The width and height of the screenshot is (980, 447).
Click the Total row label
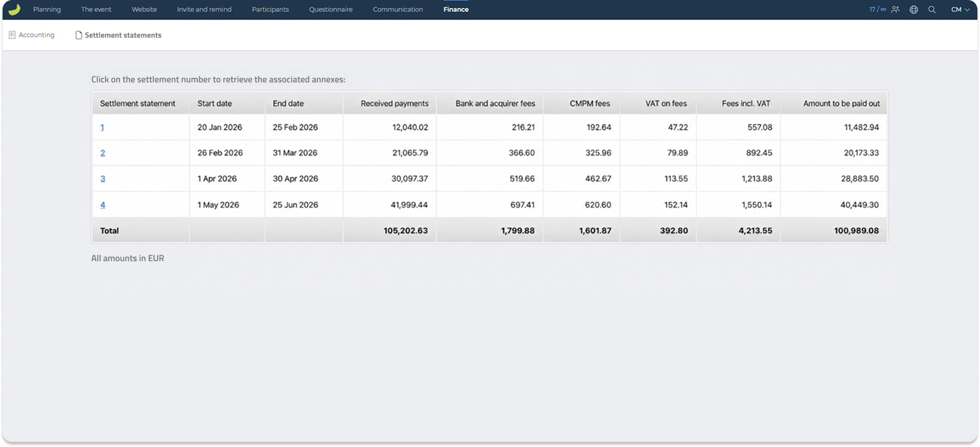[x=110, y=231]
